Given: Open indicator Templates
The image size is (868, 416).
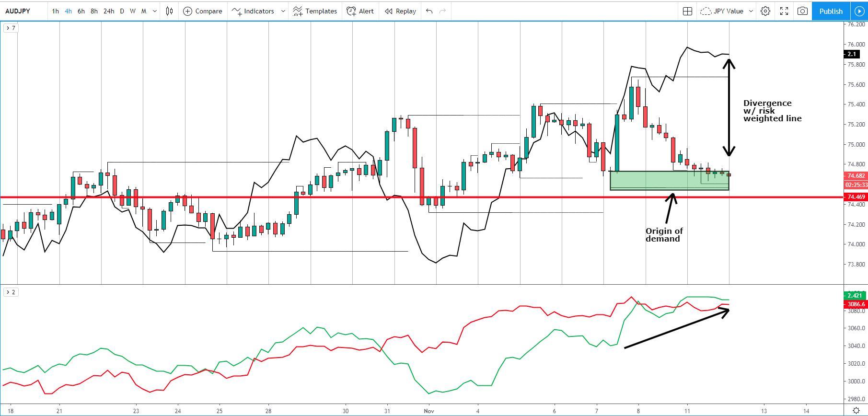Looking at the screenshot, I should click(315, 11).
